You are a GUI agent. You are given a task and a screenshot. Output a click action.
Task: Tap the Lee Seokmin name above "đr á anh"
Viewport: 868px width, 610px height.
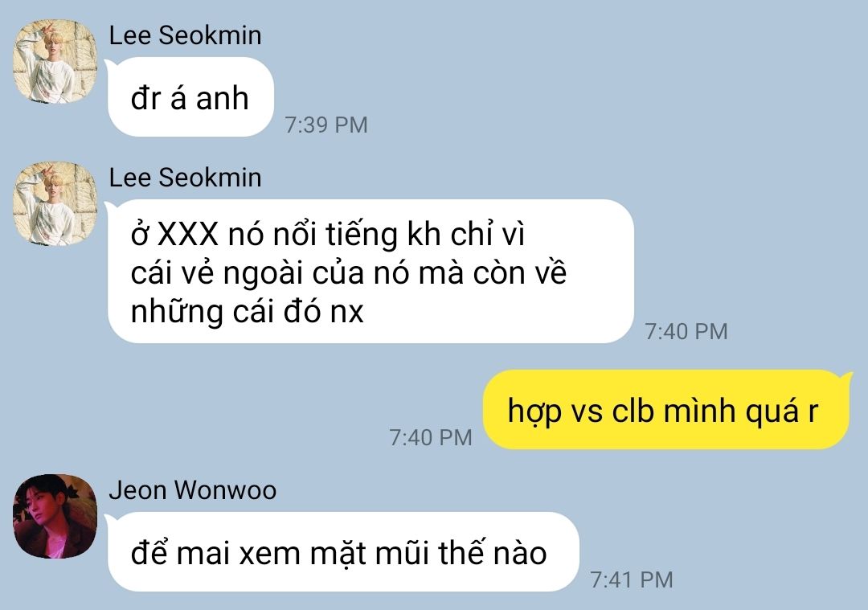click(185, 35)
